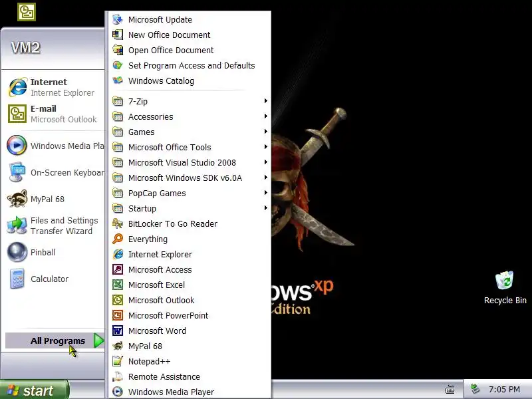Click the system tray network icon
The width and height of the screenshot is (532, 399).
pyautogui.click(x=475, y=389)
